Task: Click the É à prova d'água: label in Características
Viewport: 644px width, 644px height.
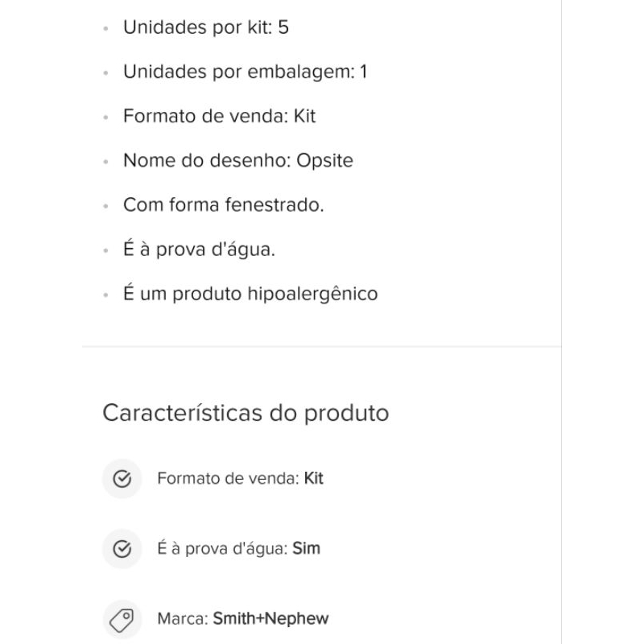Action: (x=223, y=549)
